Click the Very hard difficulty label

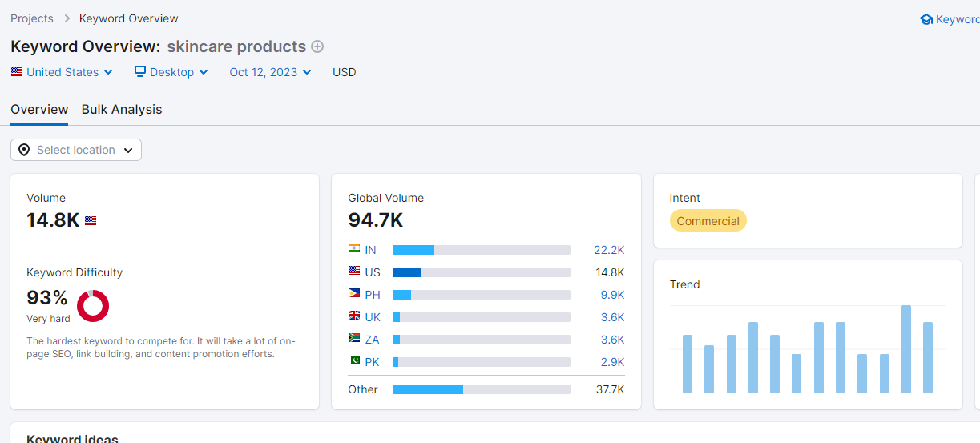point(48,319)
